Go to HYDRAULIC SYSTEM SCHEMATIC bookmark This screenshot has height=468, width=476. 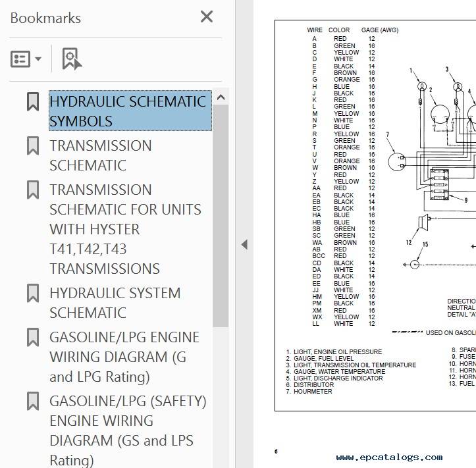point(115,303)
